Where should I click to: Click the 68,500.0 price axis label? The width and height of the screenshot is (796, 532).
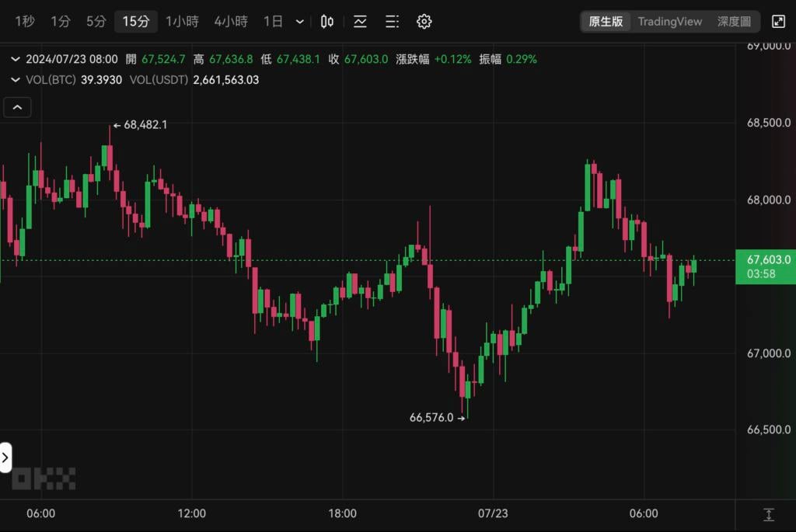point(769,123)
